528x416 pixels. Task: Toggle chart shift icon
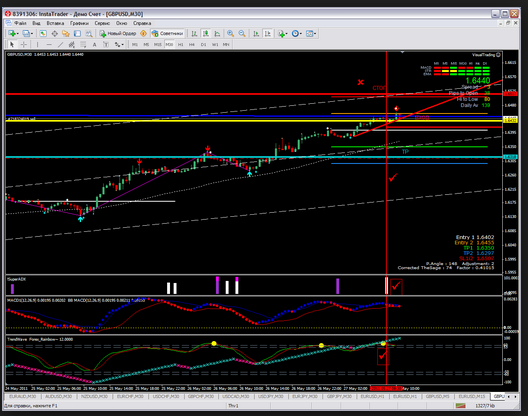click(x=268, y=33)
